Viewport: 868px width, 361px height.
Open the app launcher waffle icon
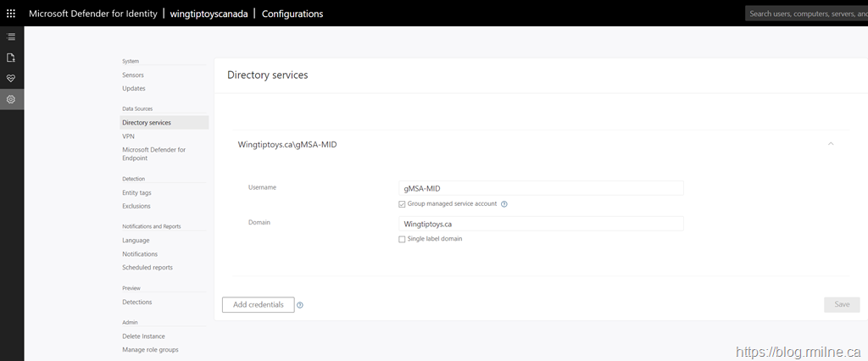[x=11, y=14]
